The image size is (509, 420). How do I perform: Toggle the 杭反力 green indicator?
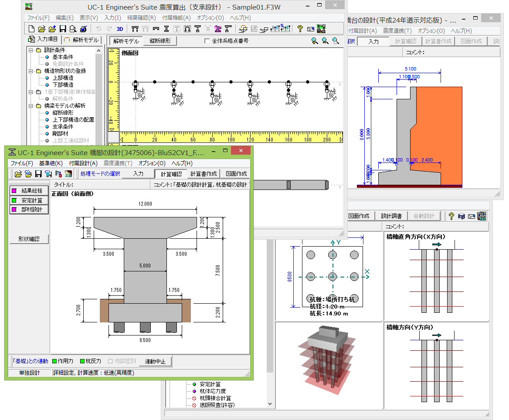82,361
